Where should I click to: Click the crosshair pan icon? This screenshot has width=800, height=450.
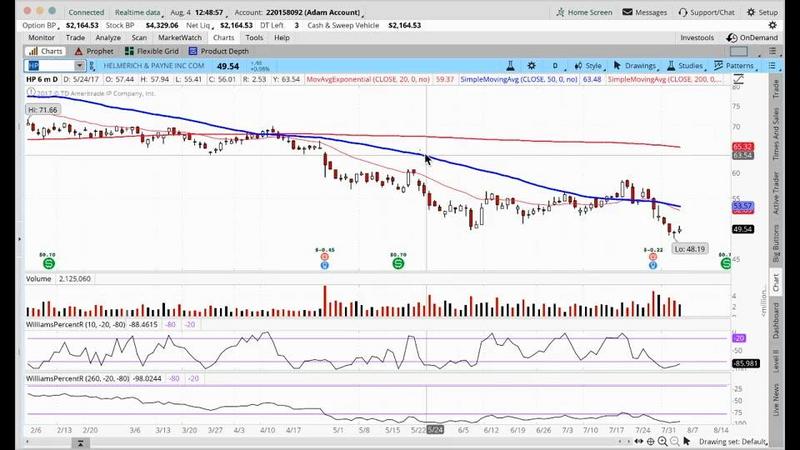coord(651,441)
